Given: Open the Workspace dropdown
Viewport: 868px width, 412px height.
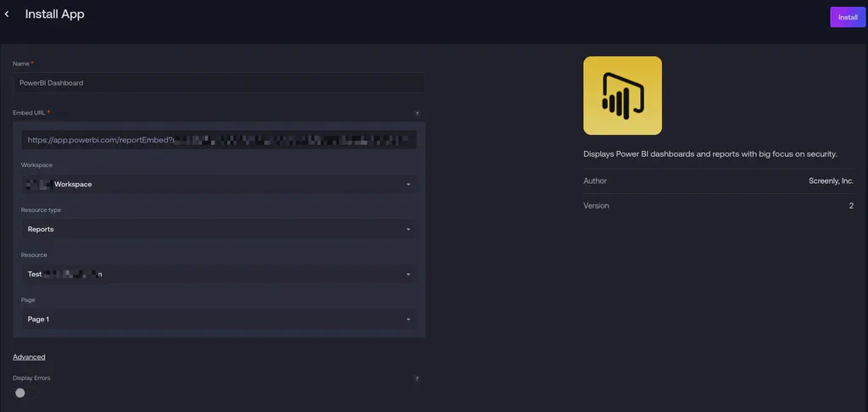Looking at the screenshot, I should (220, 184).
